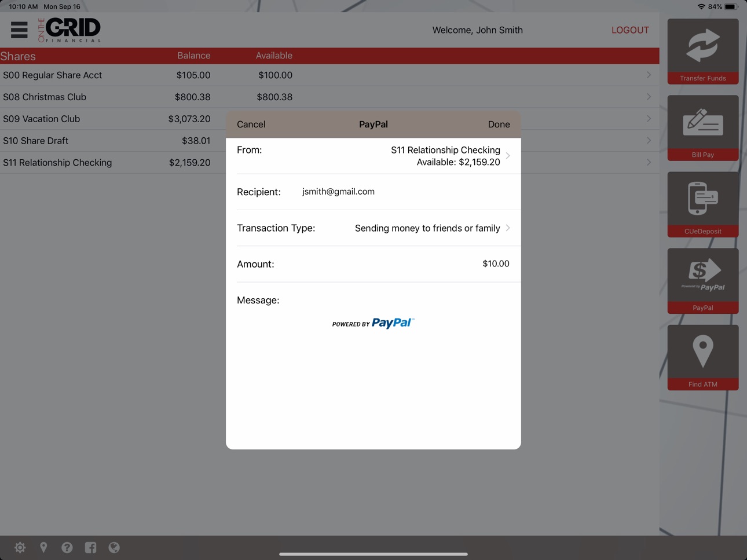The image size is (747, 560).
Task: Tap the $100.00 available value
Action: coord(275,75)
